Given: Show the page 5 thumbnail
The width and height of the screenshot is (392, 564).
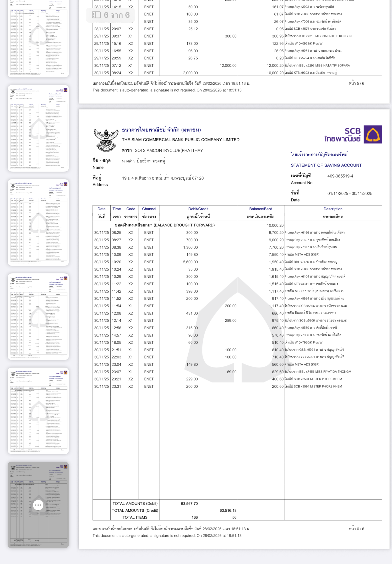Looking at the screenshot, I should (38, 411).
